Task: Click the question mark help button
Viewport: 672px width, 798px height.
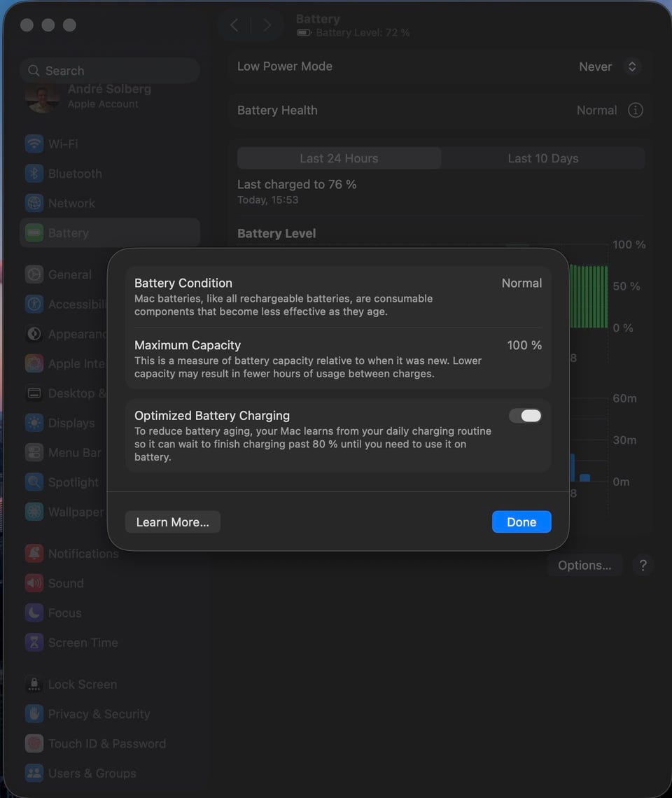Action: coord(643,566)
